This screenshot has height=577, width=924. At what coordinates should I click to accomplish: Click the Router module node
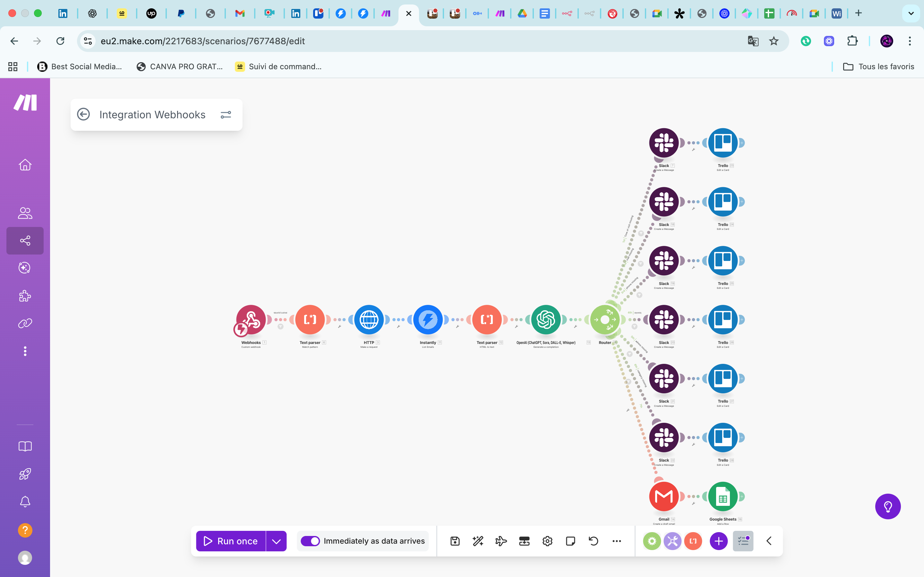[x=605, y=319]
